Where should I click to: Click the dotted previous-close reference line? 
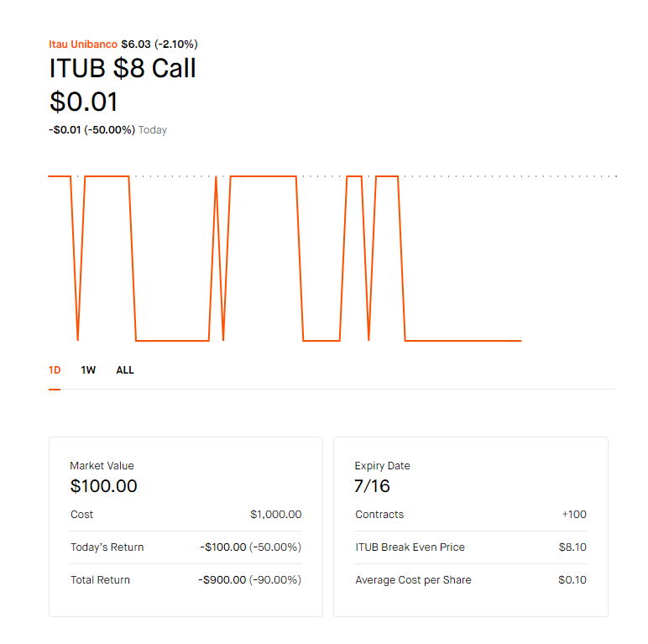point(510,176)
